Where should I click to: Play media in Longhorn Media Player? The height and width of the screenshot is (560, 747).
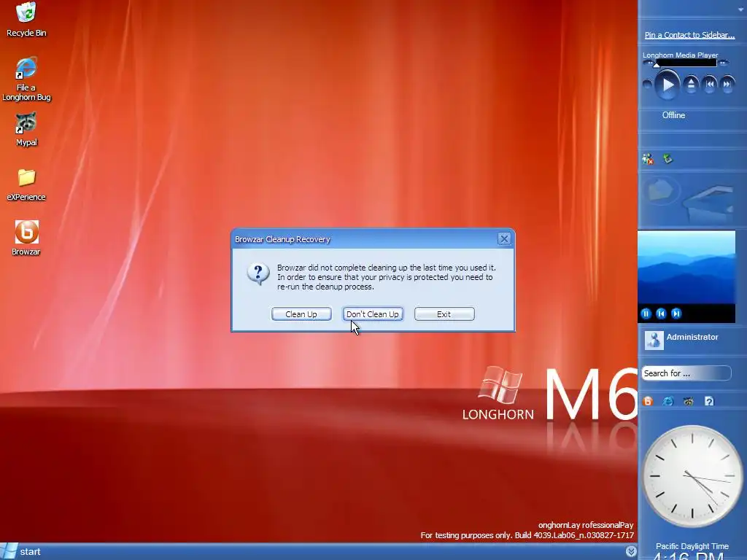pyautogui.click(x=667, y=85)
